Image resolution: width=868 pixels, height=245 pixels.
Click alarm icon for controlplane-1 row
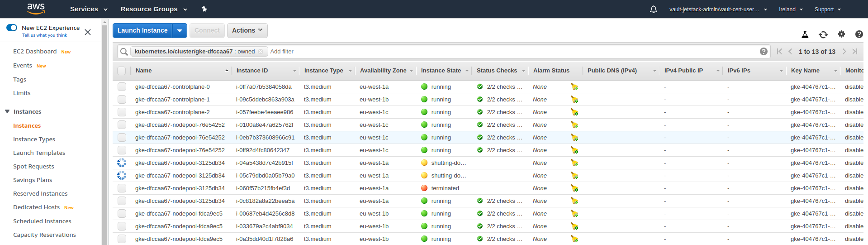[574, 100]
